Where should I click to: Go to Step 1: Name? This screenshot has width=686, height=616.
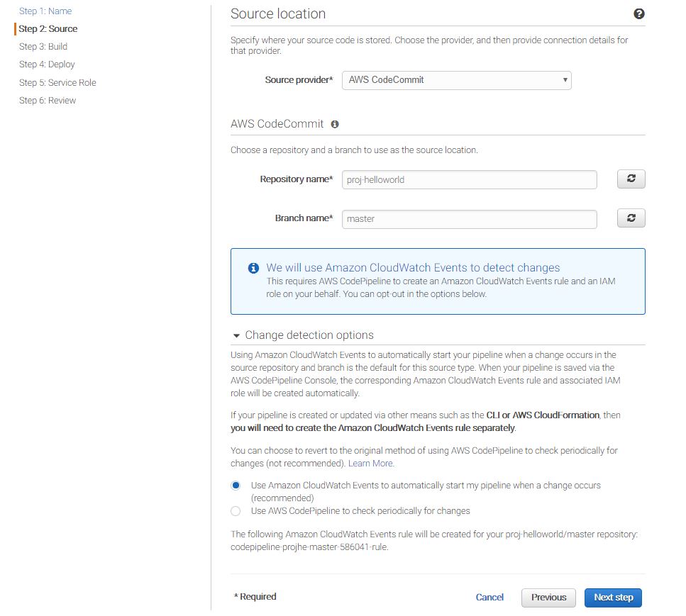[45, 11]
